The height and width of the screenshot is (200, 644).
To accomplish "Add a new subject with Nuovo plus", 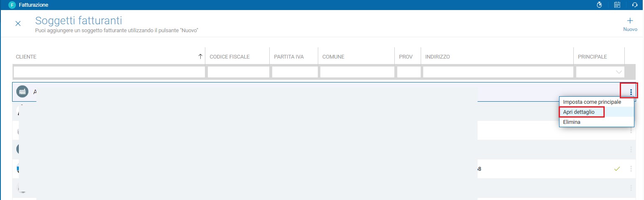I will (x=630, y=25).
